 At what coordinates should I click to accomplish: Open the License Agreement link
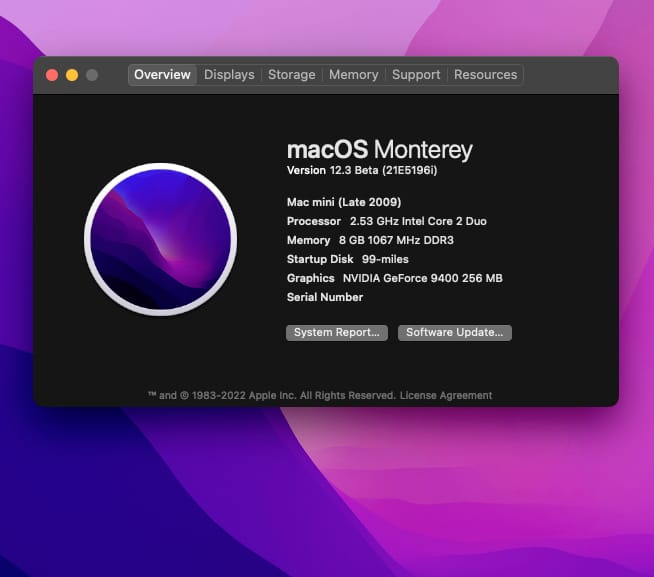[446, 395]
